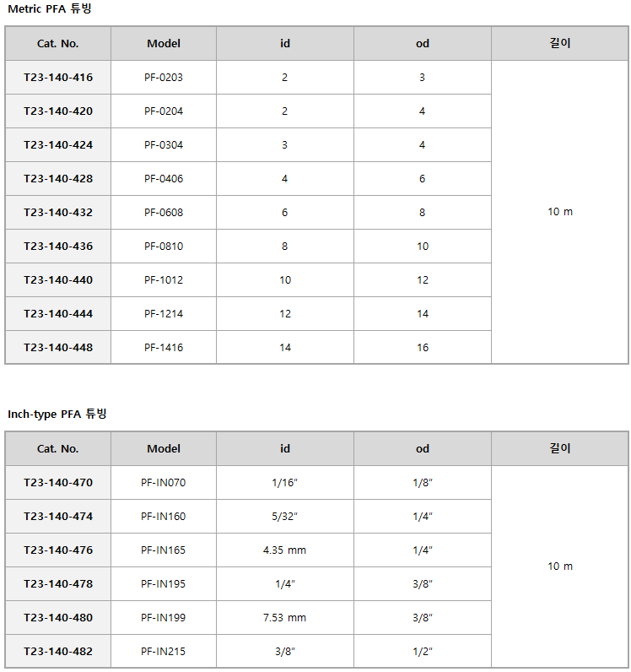Click model PF-IN215 cell
This screenshot has height=672, width=631.
[x=164, y=652]
